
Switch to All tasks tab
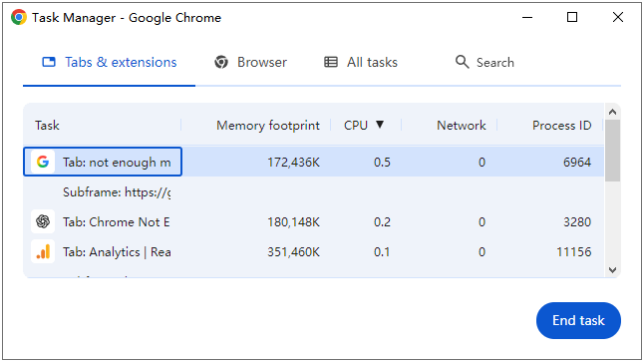(x=361, y=63)
